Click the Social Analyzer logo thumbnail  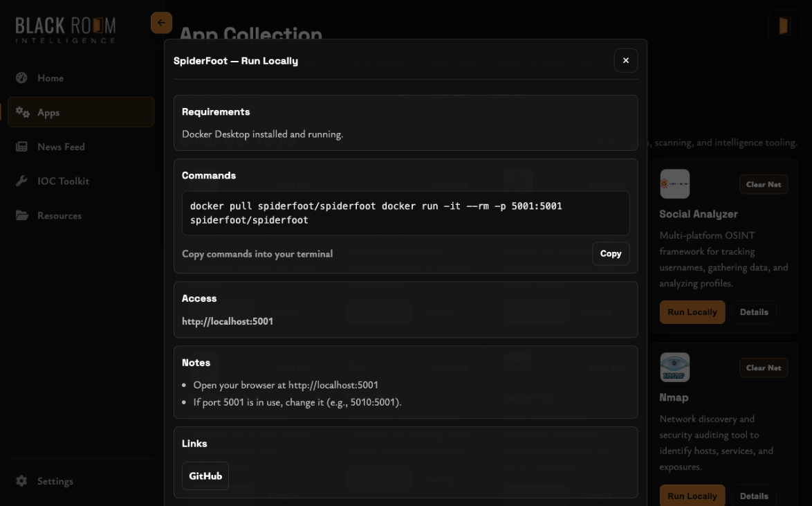tap(674, 183)
